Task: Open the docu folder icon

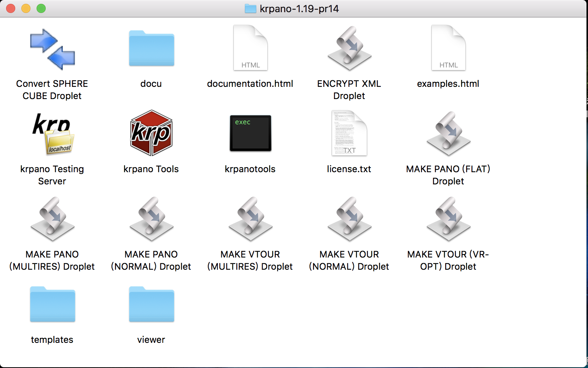Action: pos(152,48)
